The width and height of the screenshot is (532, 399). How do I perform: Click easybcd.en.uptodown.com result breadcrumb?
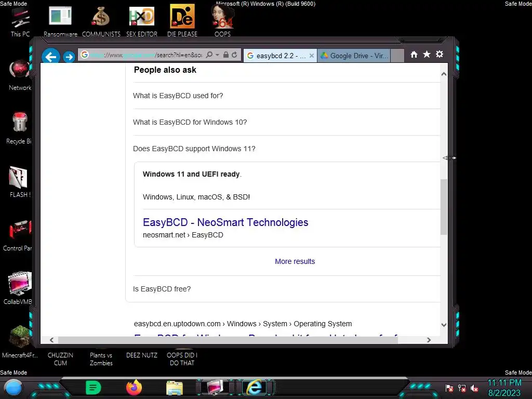(243, 324)
